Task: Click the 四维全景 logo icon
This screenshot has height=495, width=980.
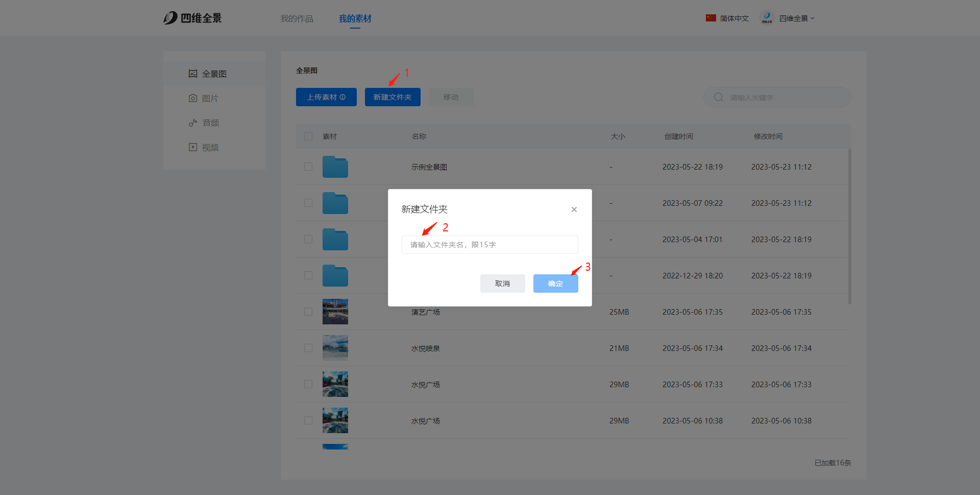Action: (x=170, y=18)
